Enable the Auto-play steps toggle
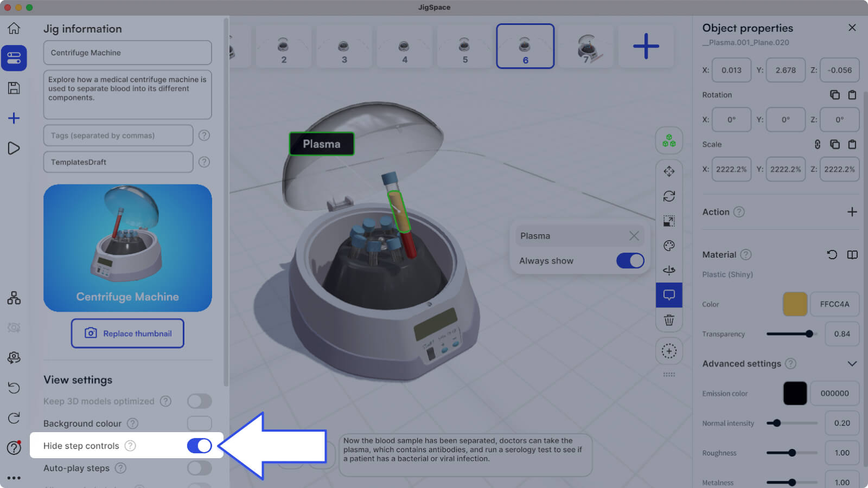The width and height of the screenshot is (868, 488). [x=199, y=468]
